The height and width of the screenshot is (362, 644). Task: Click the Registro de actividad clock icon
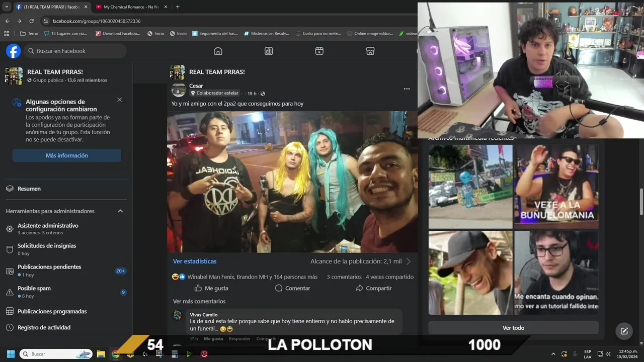click(10, 327)
